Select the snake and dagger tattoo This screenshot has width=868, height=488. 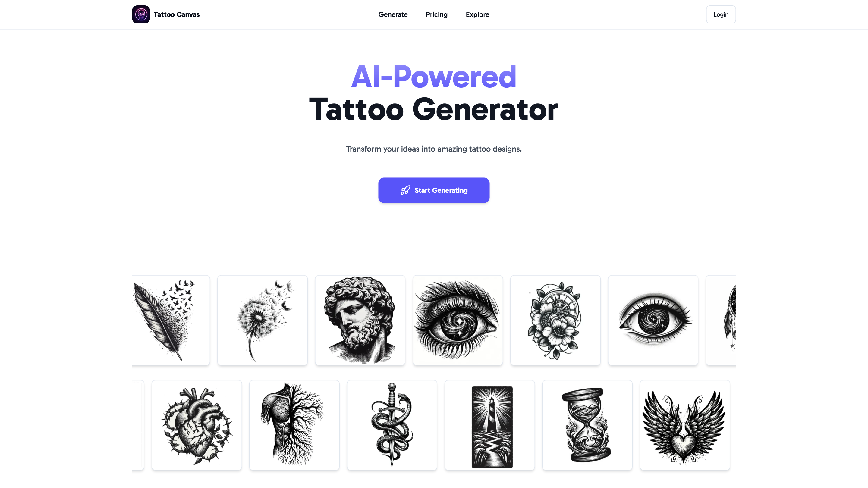pos(392,425)
